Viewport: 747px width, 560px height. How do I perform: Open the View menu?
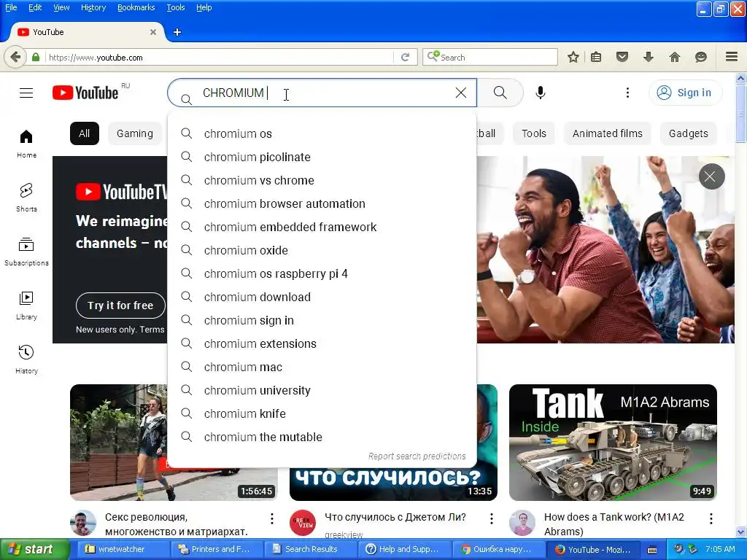(61, 7)
